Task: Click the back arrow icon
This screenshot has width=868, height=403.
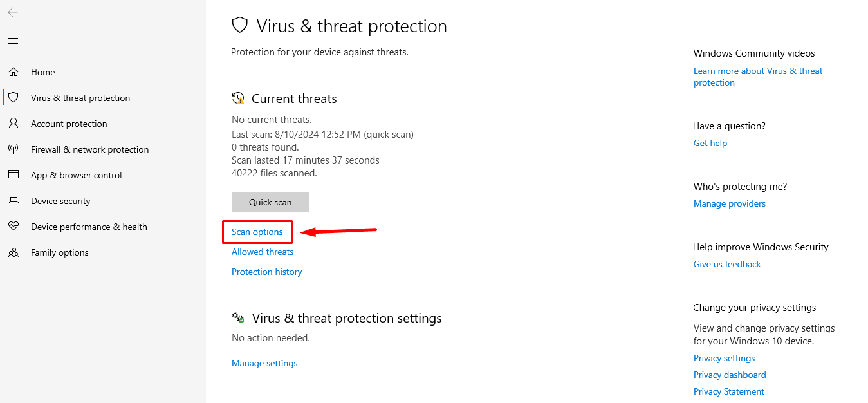Action: point(13,12)
